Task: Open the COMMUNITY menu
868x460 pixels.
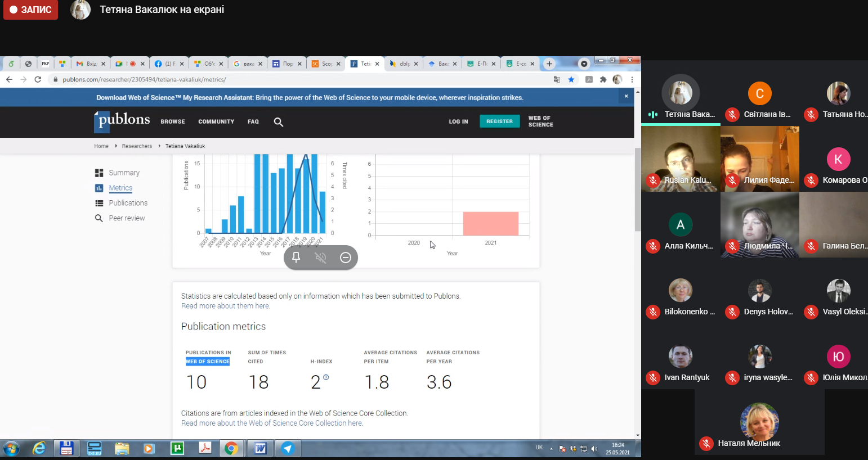Action: pyautogui.click(x=216, y=121)
